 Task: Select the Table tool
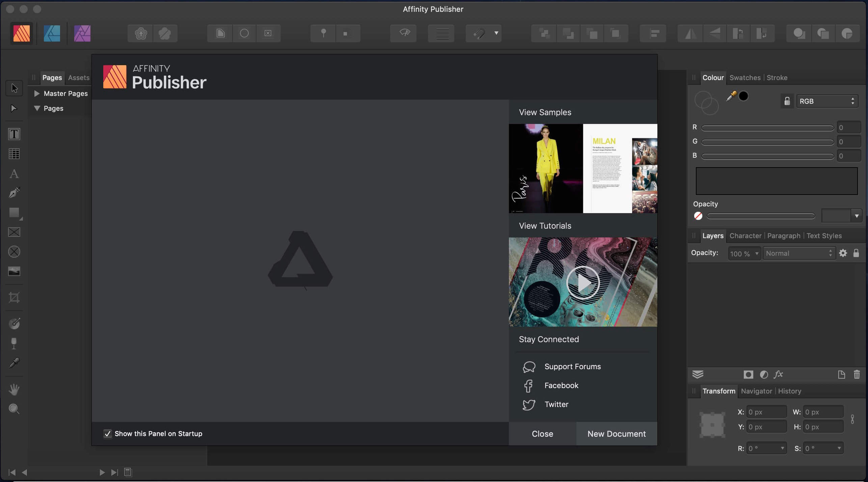(14, 154)
